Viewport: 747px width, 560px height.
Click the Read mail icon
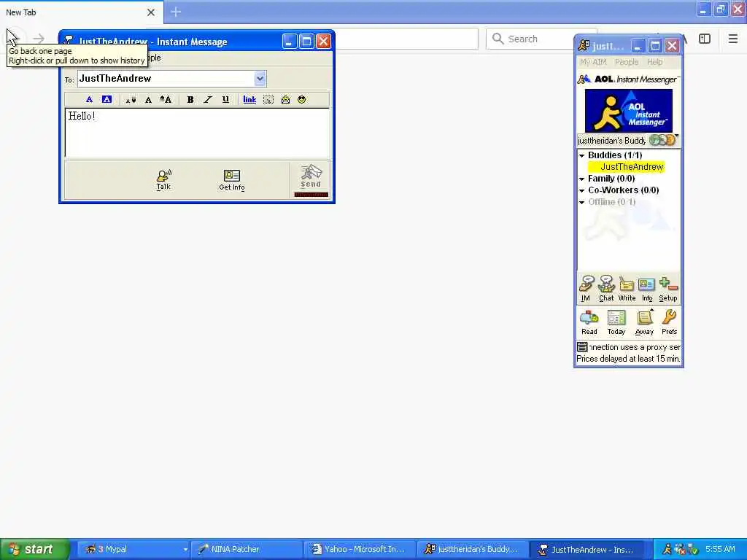[x=589, y=322]
